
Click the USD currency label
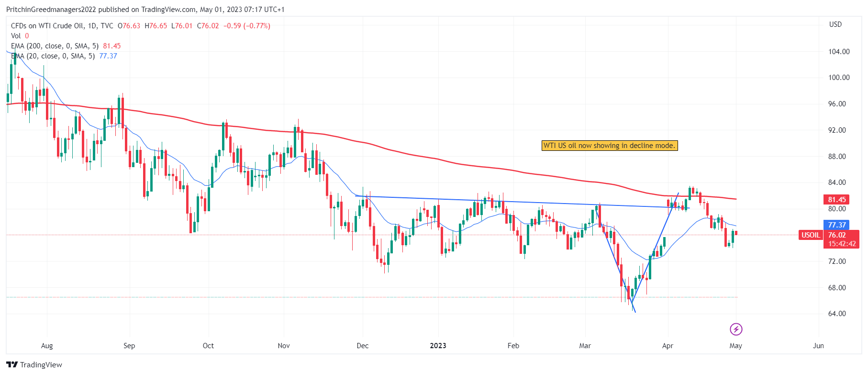point(835,24)
